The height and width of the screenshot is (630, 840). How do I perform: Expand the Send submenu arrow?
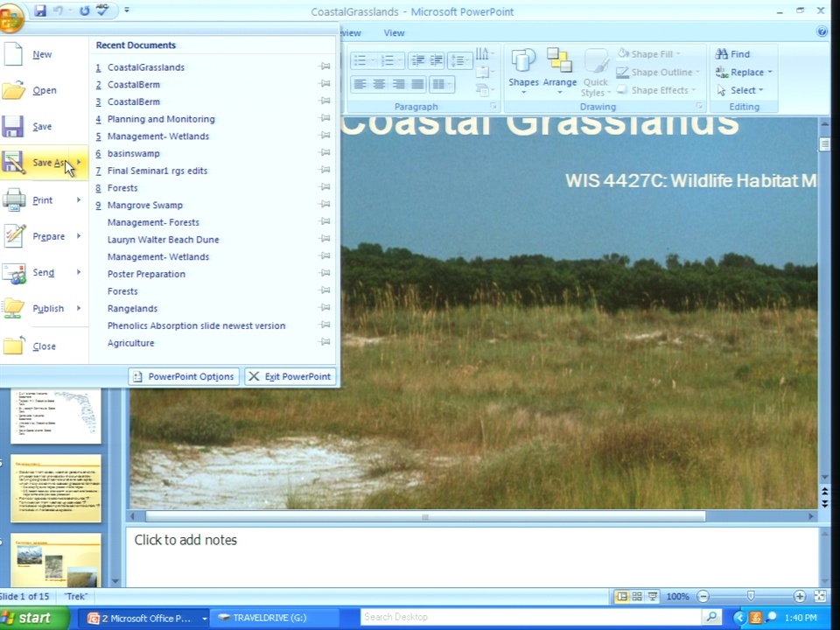[x=79, y=272]
